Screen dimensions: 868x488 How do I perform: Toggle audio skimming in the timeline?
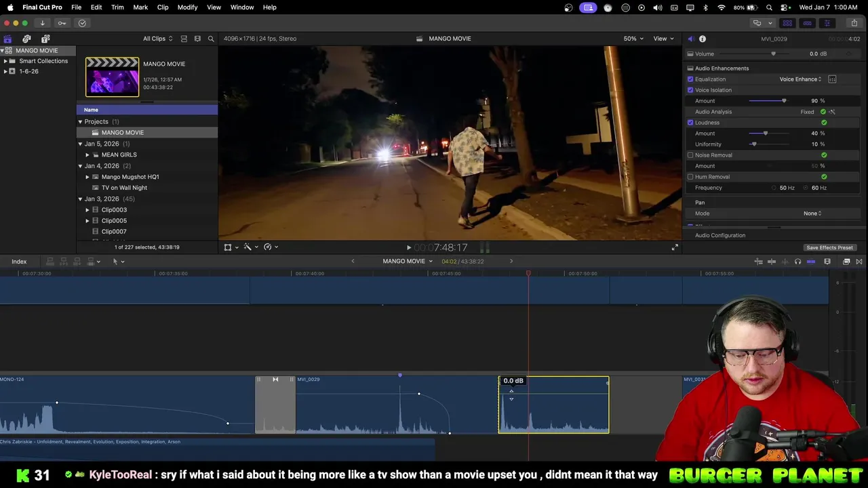[x=785, y=262]
